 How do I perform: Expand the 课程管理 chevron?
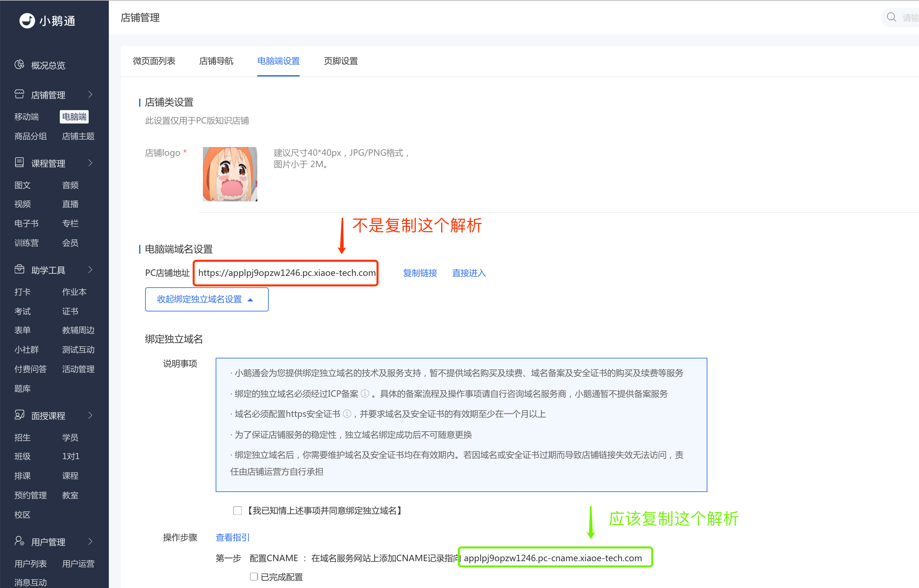point(91,163)
